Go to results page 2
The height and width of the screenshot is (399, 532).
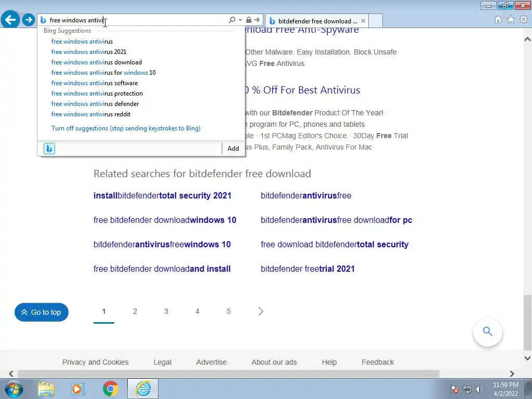click(135, 312)
